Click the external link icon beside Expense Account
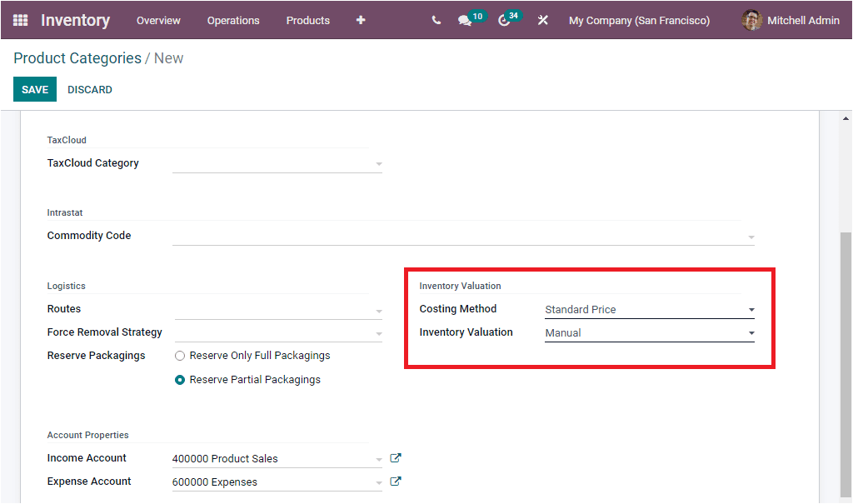853x504 pixels. coord(396,481)
